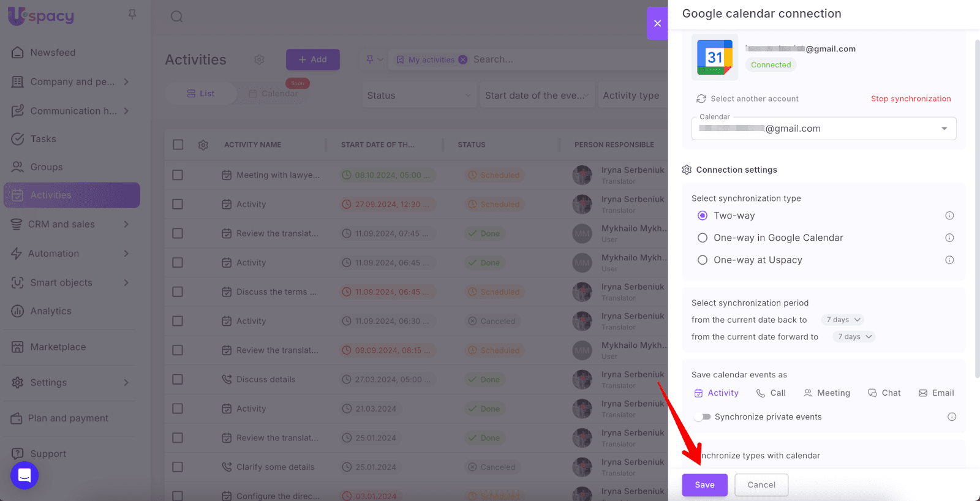Pin the sidebar using the pin icon

(132, 14)
